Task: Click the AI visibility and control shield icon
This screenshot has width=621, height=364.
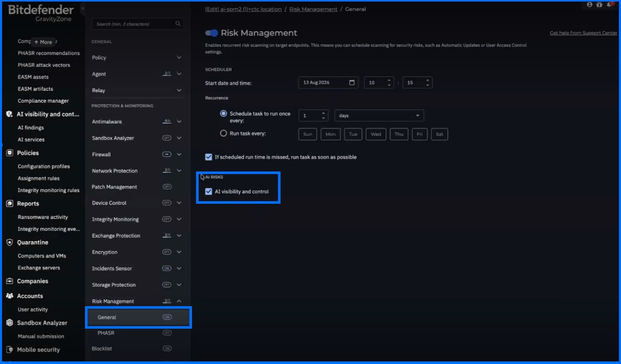Action: pos(9,114)
